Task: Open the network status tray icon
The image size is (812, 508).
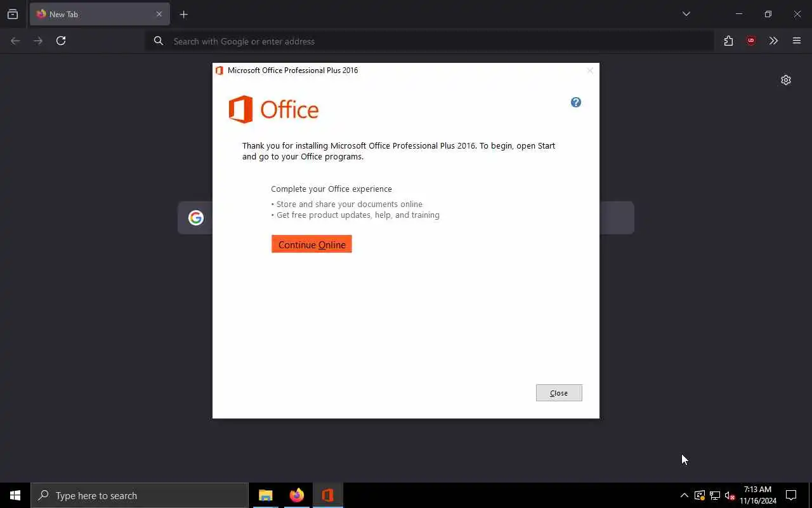Action: click(x=715, y=495)
